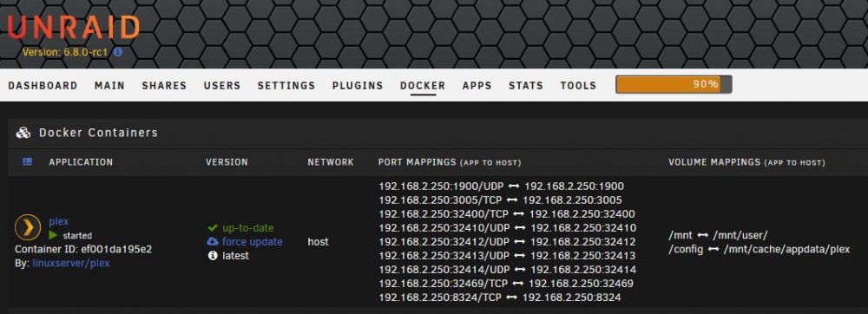This screenshot has width=868, height=314.
Task: Click the up-to-date status text
Action: click(248, 228)
